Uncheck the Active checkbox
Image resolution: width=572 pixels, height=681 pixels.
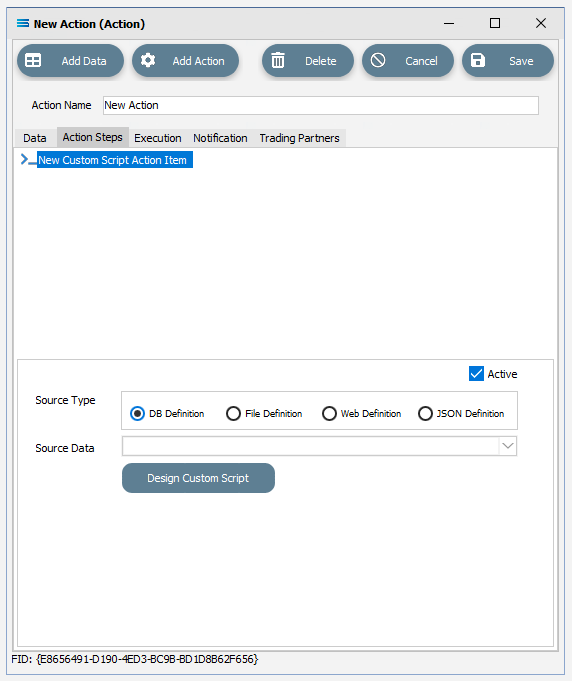[476, 374]
